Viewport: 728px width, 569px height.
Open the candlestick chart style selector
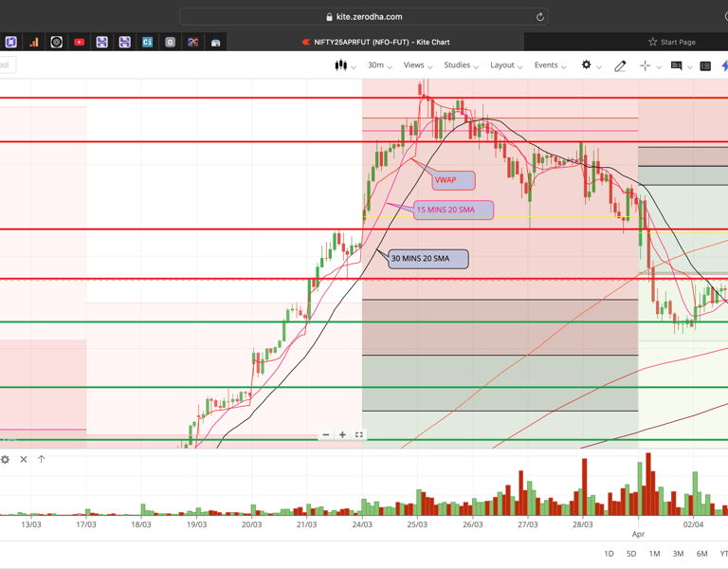345,65
